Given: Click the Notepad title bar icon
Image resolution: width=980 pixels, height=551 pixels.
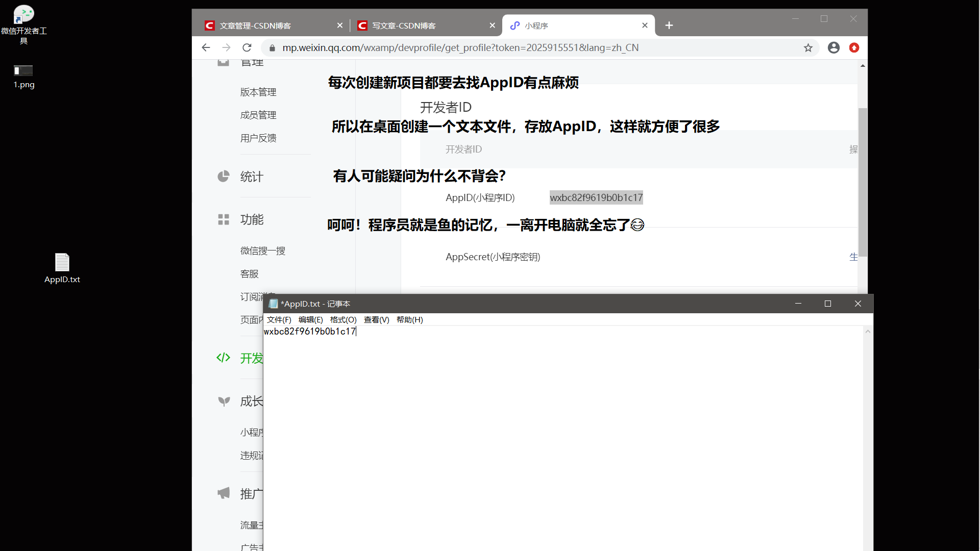Looking at the screenshot, I should click(x=273, y=304).
